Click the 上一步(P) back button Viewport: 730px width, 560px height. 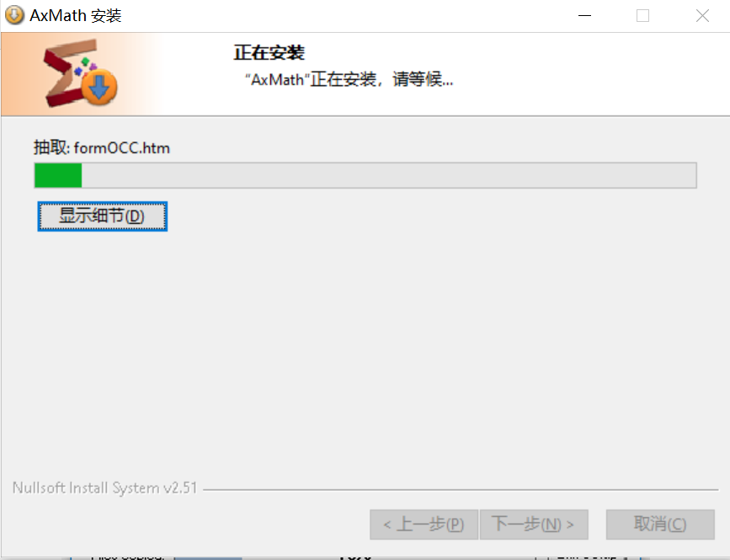(424, 524)
